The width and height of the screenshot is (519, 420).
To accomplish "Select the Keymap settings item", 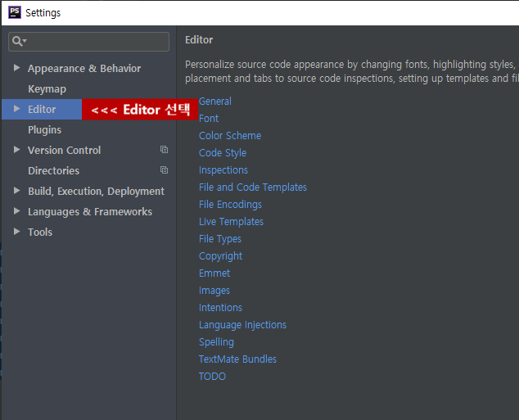I will coord(47,89).
